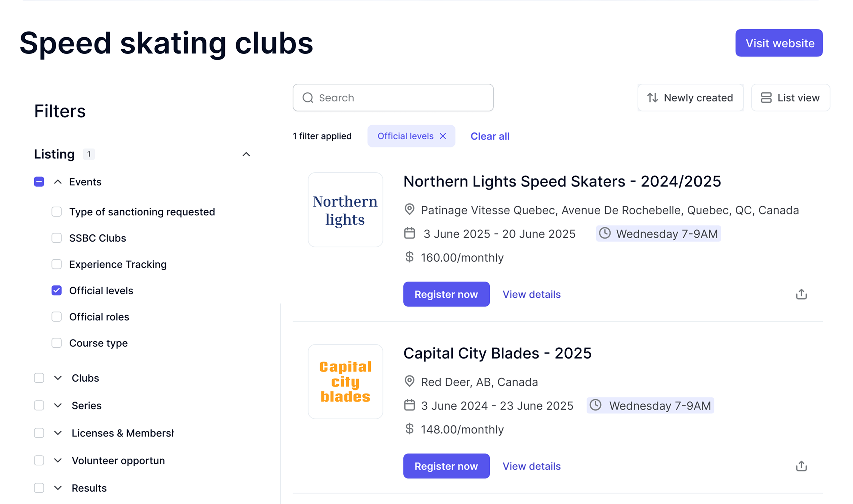Screen dimensions: 853x504
Task: Collapse the Listing filter section
Action: coord(246,154)
